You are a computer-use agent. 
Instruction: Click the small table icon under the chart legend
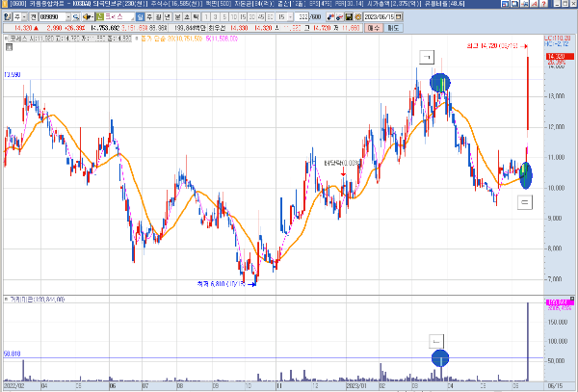pos(10,47)
